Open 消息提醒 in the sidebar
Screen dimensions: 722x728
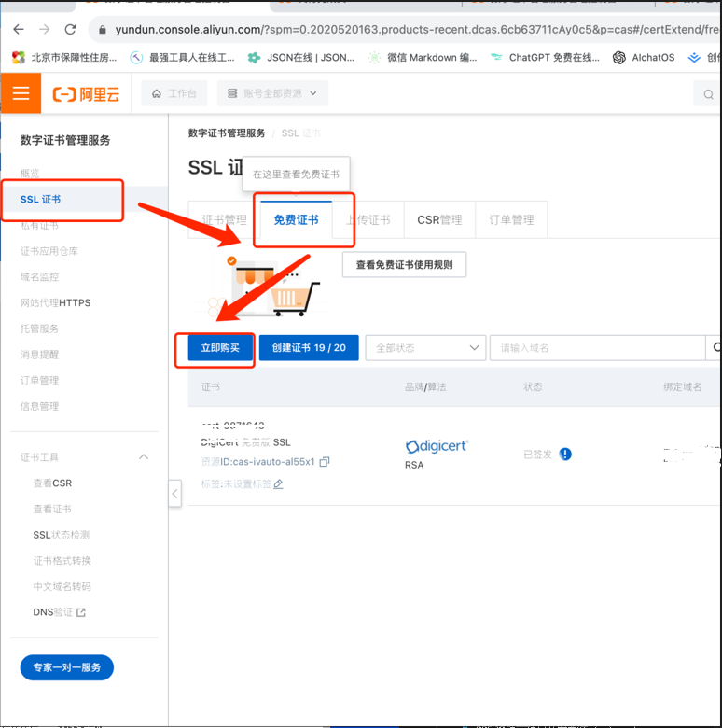click(x=39, y=355)
